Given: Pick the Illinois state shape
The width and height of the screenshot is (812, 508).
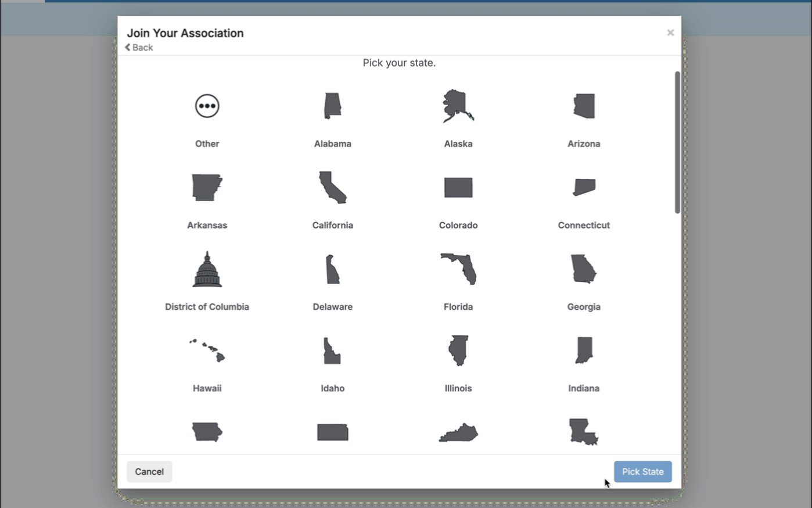Looking at the screenshot, I should click(x=458, y=350).
